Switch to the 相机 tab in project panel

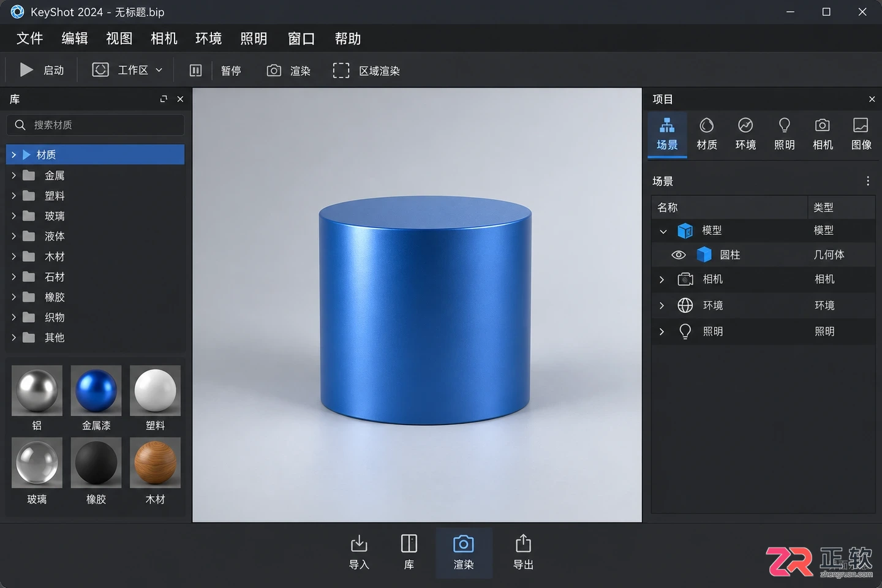[x=823, y=134]
